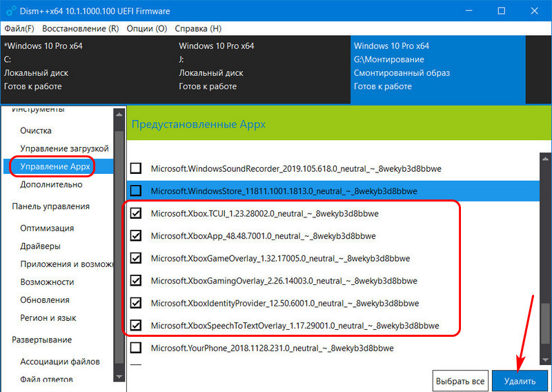Open Обновления in the sidebar

45,300
